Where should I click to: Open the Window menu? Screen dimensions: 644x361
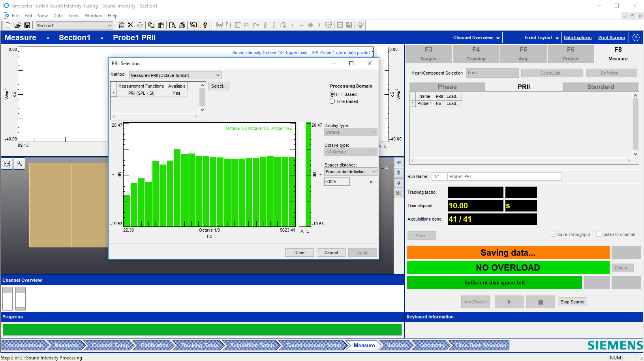(x=94, y=16)
